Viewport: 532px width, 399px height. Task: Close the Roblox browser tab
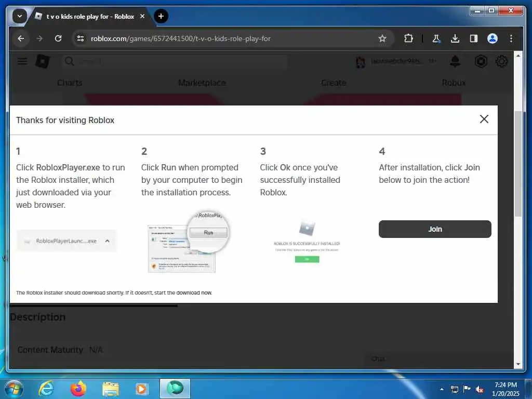tap(142, 16)
